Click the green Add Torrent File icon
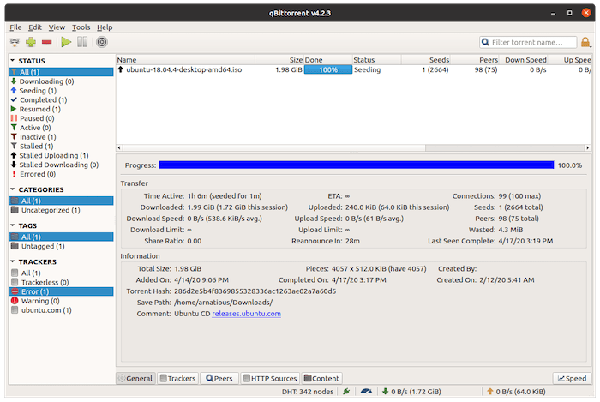Viewport: 600px width, 402px height. pos(31,42)
